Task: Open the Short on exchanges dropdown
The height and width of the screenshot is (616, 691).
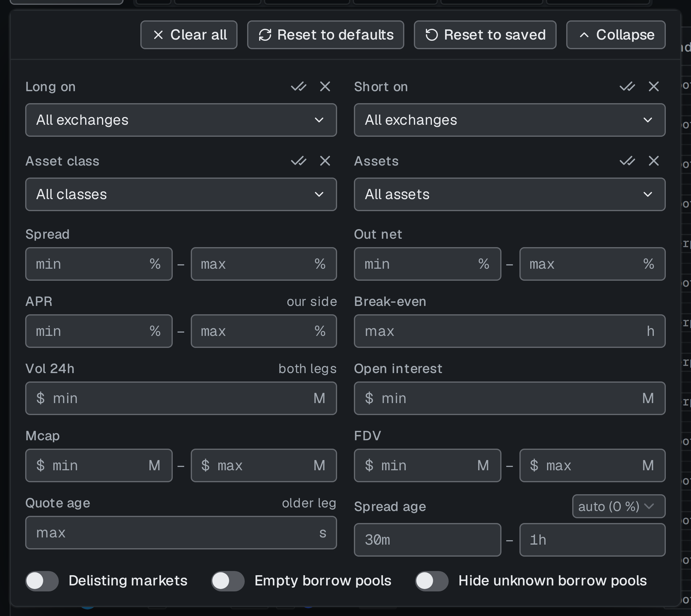Action: (x=510, y=120)
